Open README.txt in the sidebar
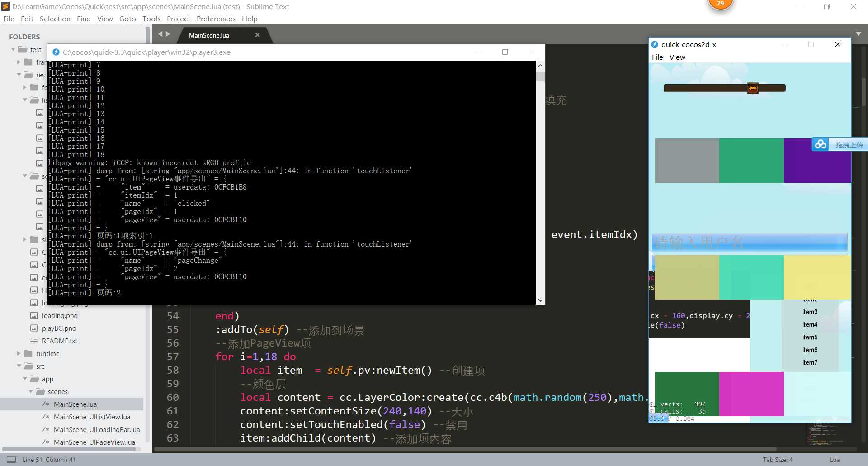Image resolution: width=868 pixels, height=466 pixels. click(60, 341)
